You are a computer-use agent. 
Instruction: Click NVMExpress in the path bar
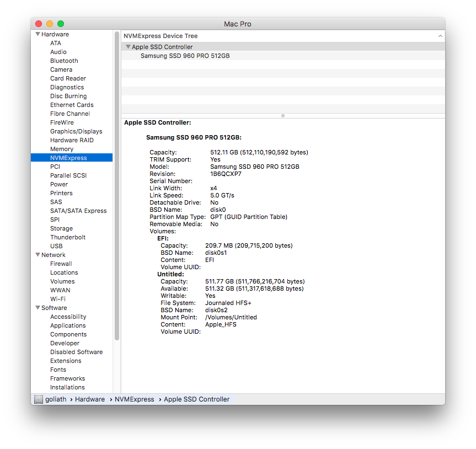134,399
